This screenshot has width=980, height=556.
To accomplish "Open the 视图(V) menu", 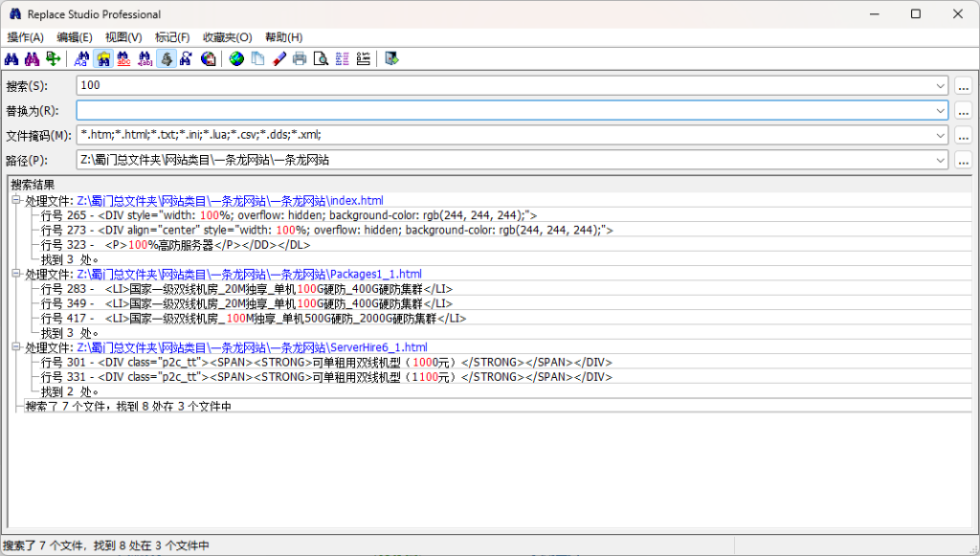I will [x=123, y=37].
